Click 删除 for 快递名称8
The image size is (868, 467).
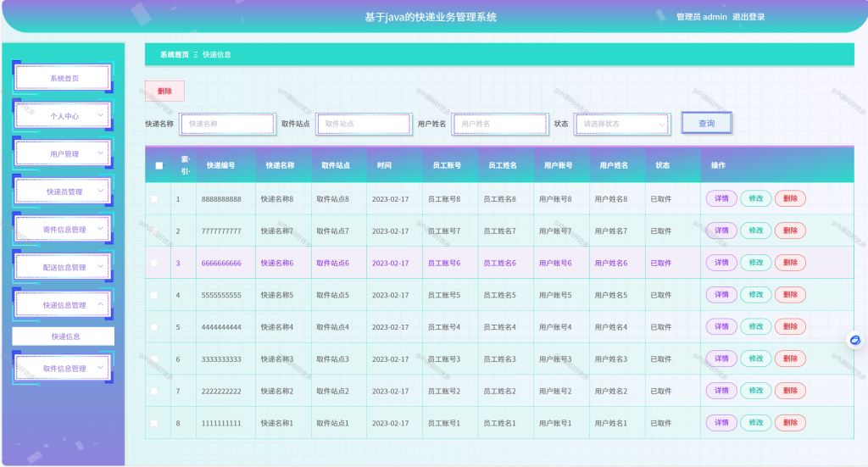click(x=790, y=198)
